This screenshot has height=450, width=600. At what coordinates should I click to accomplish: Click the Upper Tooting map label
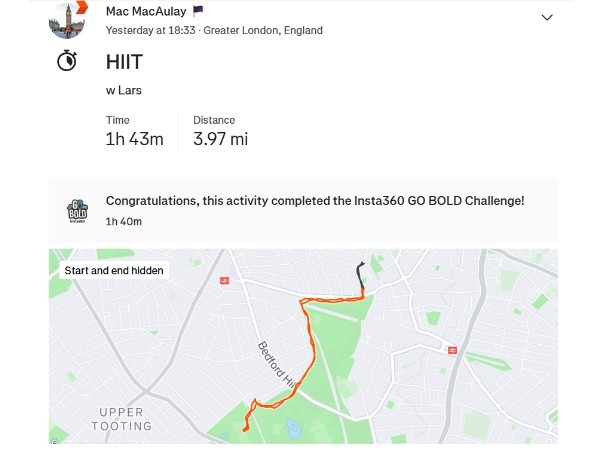[x=121, y=419]
